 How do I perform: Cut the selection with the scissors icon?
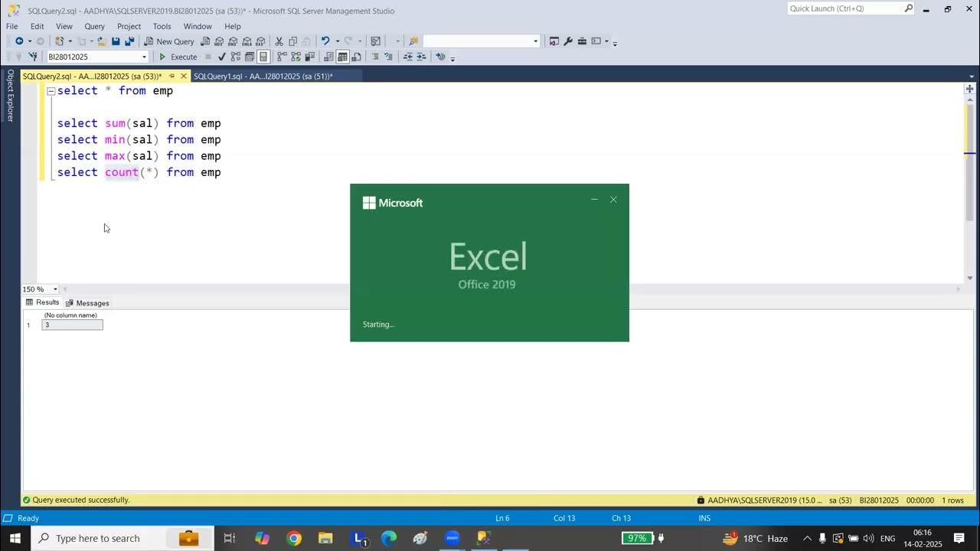(x=279, y=41)
